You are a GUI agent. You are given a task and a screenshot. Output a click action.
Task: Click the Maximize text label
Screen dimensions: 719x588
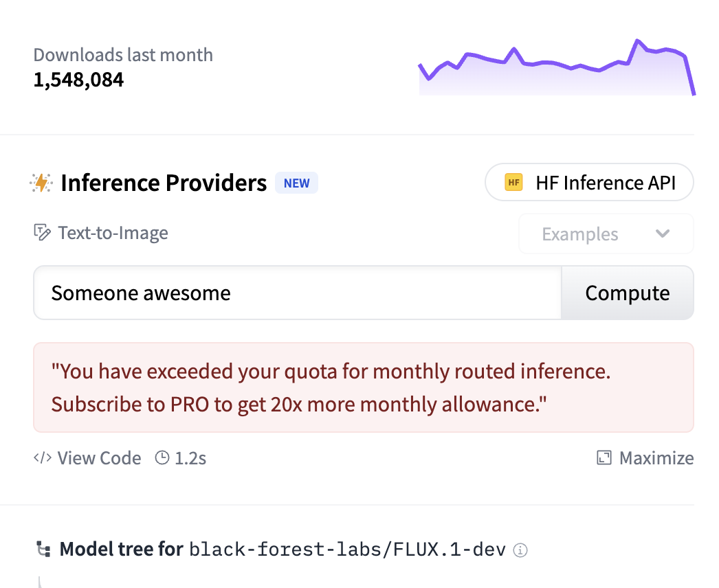(x=656, y=458)
